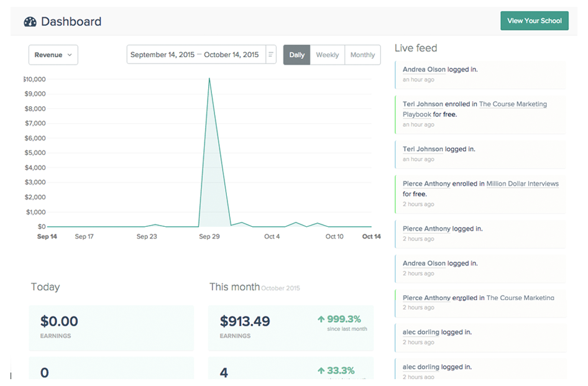Click the This month $913.49 earnings card
Viewport: 588px width, 386px height.
291,326
